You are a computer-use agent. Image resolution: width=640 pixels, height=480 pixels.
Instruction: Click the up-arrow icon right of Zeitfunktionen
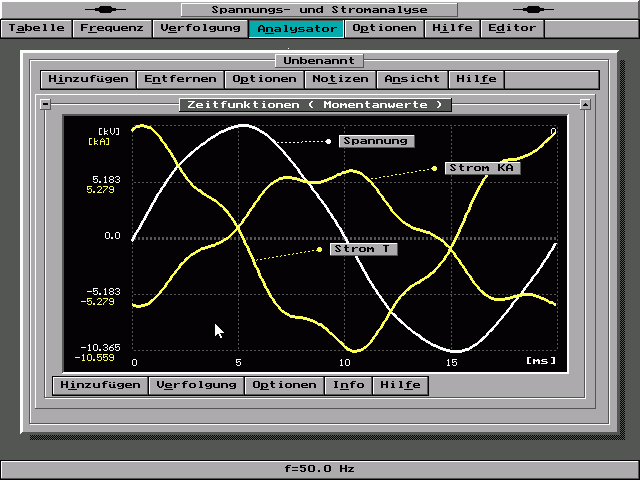coord(585,104)
